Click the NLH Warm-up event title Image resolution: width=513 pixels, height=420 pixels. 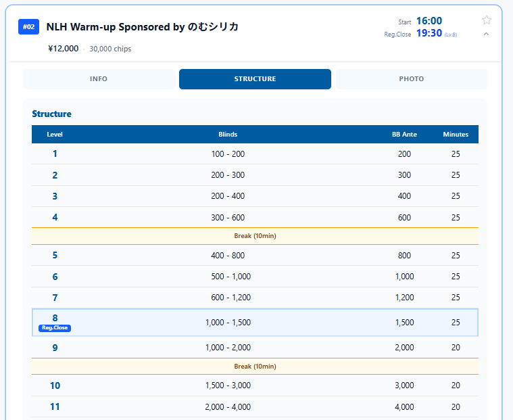[143, 27]
